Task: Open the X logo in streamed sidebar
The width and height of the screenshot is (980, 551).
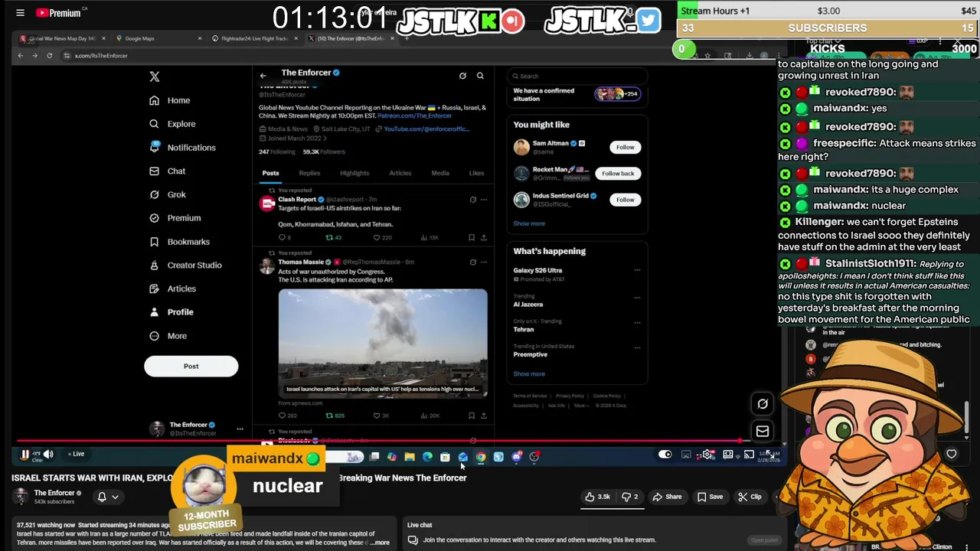Action: point(155,77)
